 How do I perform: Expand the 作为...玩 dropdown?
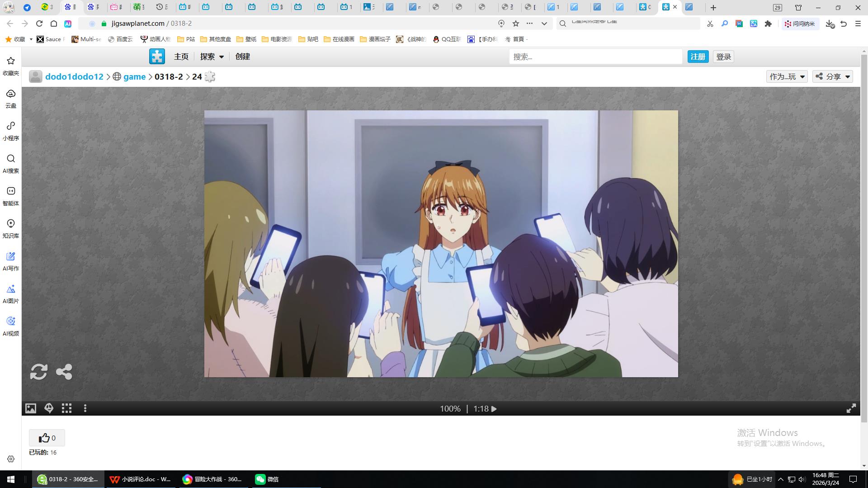pos(787,76)
